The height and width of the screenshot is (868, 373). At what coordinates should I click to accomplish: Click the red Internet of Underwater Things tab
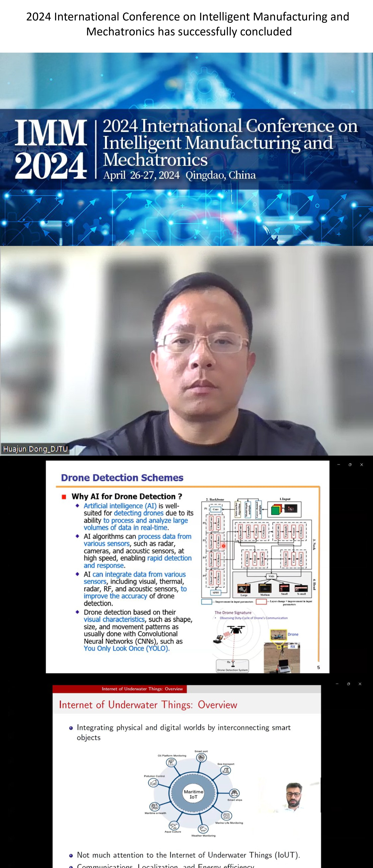point(142,689)
